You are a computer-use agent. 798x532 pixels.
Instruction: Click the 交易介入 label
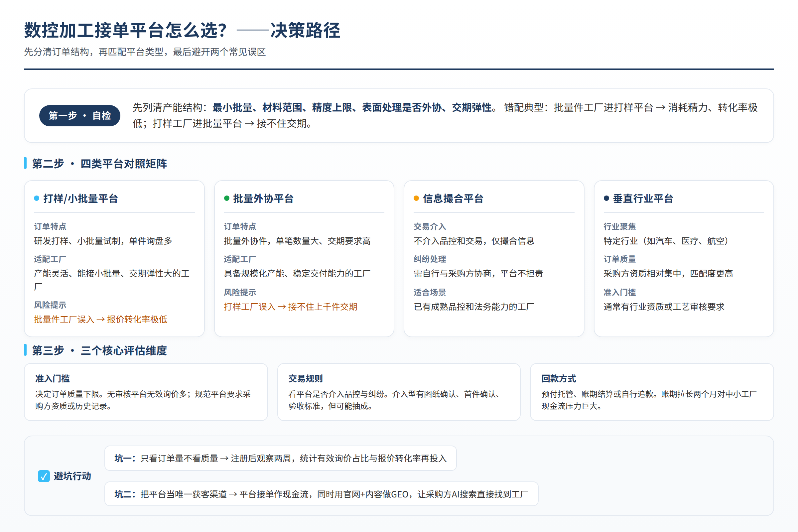point(430,226)
